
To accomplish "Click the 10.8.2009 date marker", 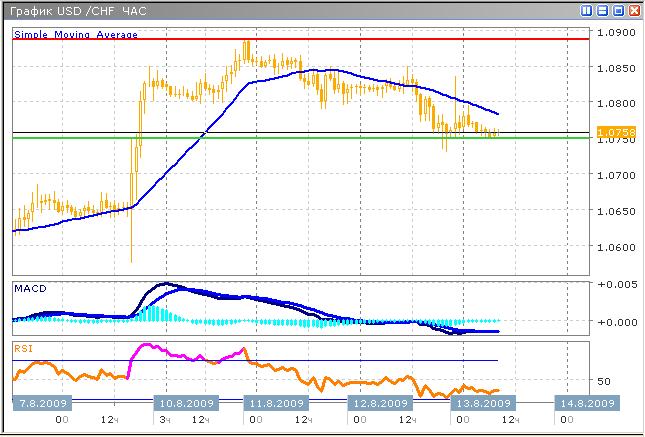I will 183,403.
